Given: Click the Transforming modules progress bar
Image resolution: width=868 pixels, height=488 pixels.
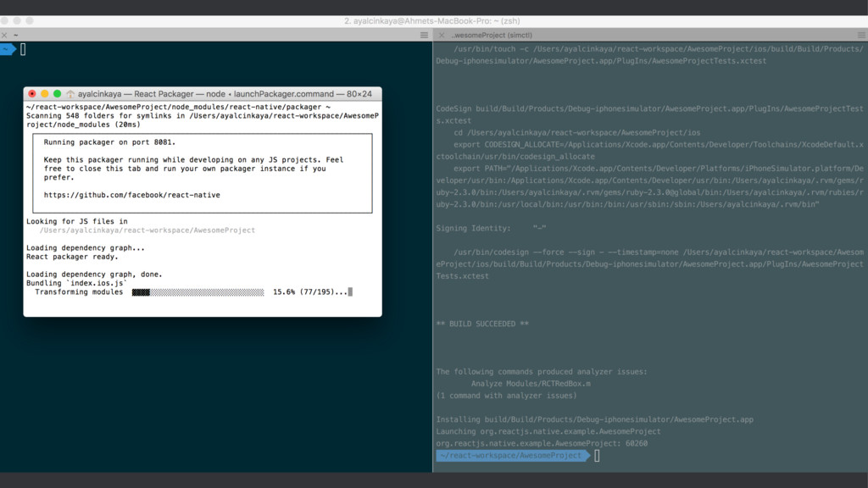Looking at the screenshot, I should click(198, 292).
